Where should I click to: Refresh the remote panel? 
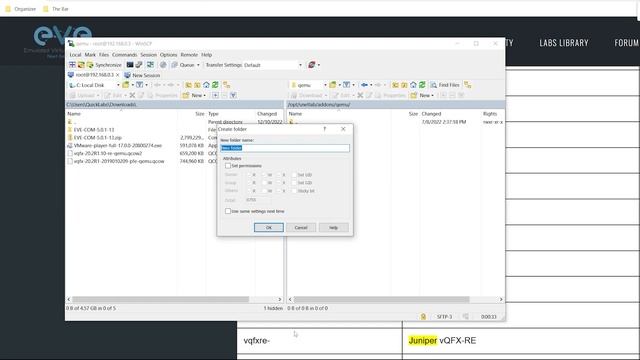[422, 85]
